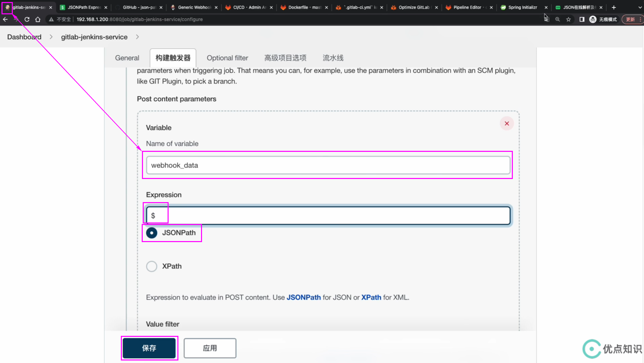Screen dimensions: 644x363
Task: Close the GitHub json-path browser tab
Action: (x=161, y=7)
